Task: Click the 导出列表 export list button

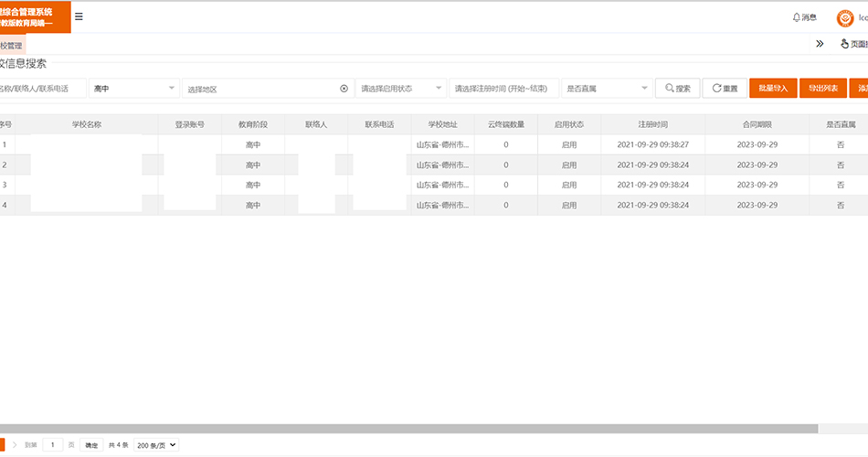Action: pyautogui.click(x=823, y=89)
